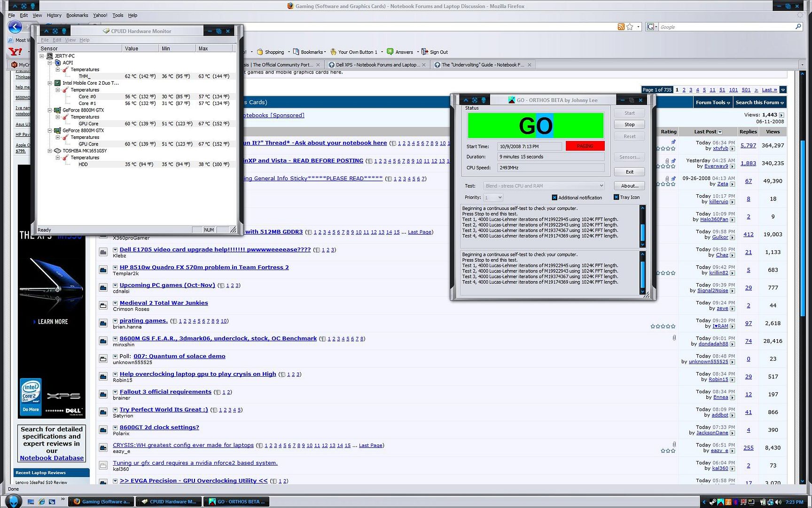Open the View menu in Hardware Monitor

click(x=70, y=40)
